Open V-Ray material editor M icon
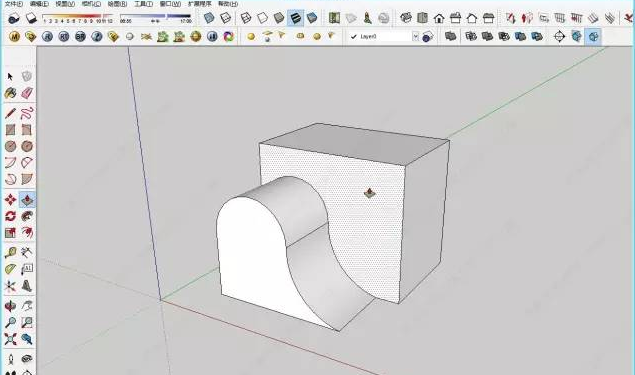Viewport: 635px width, 375px height. tap(14, 37)
